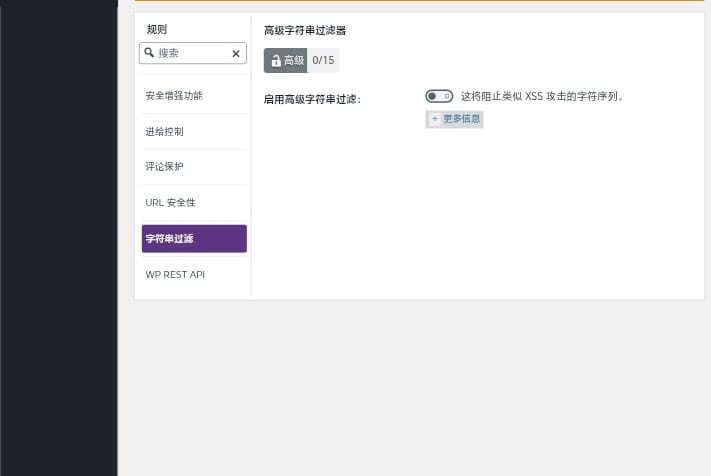Screen dimensions: 711x476
Task: Click the search magnifier icon
Action: [149, 53]
